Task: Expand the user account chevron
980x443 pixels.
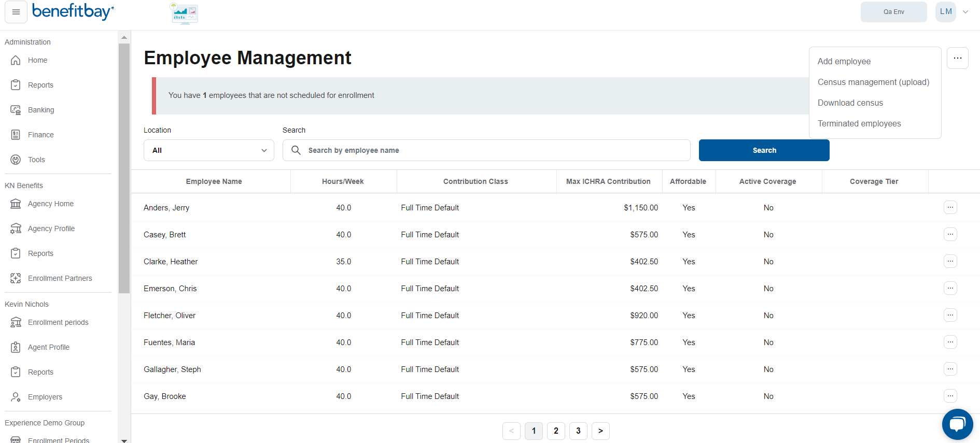Action: tap(965, 12)
